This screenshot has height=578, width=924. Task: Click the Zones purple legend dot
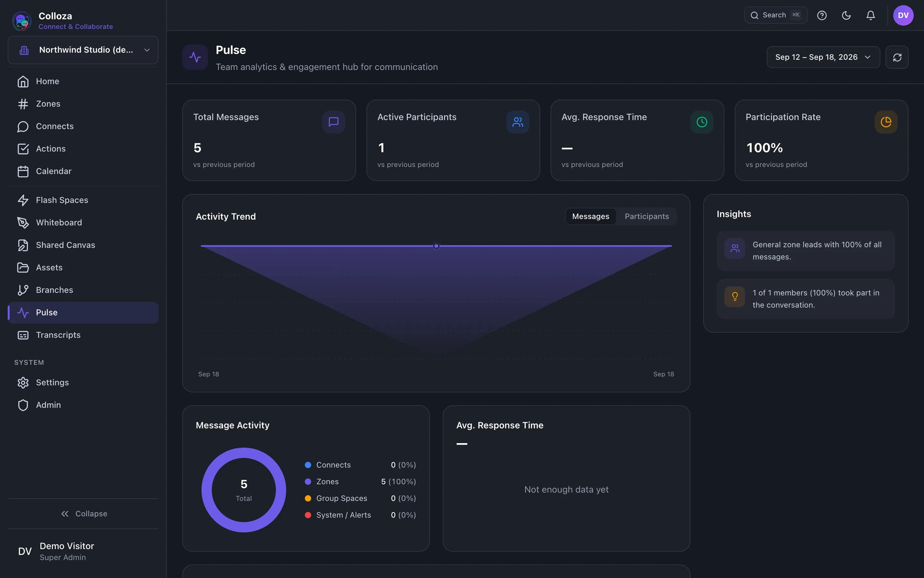coord(308,482)
